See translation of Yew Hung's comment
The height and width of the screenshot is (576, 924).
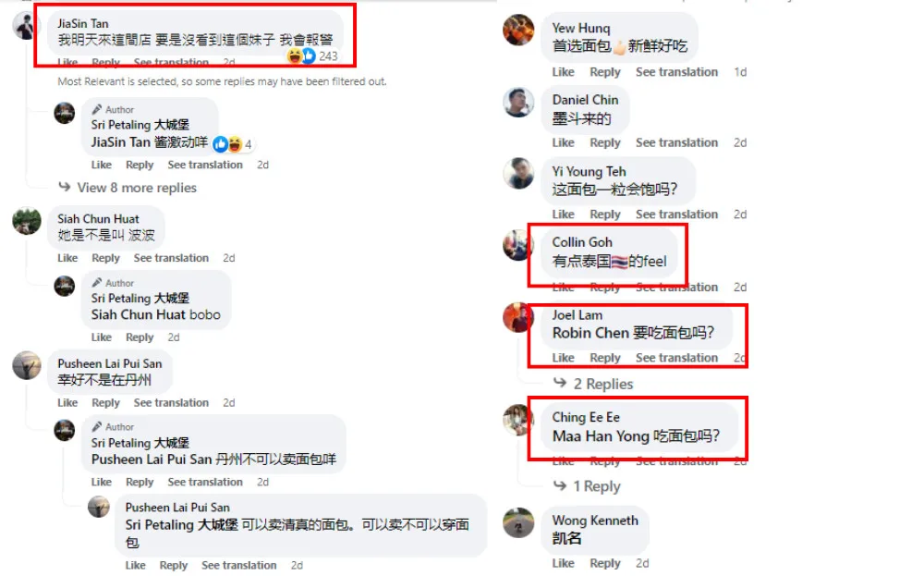[676, 72]
